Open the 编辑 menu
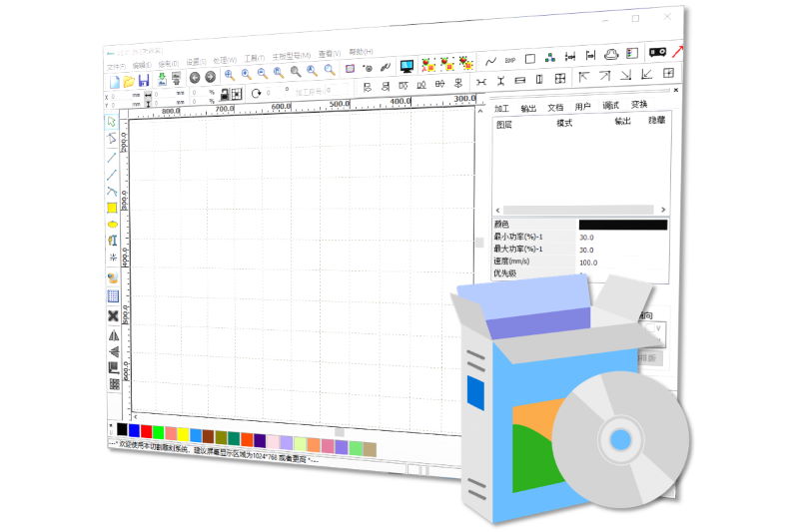799x532 pixels. coord(142,65)
